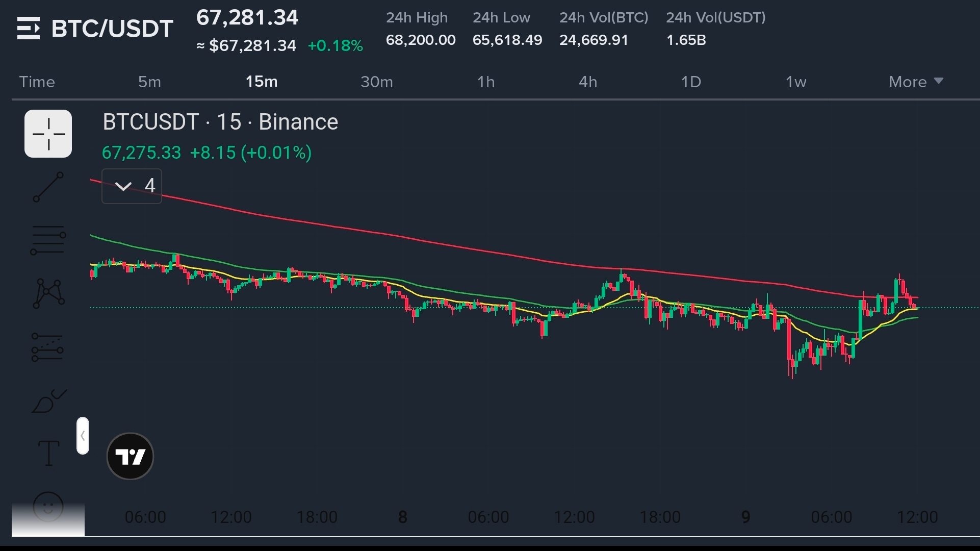Open the long position prediction tool
Image resolution: width=980 pixels, height=551 pixels.
pyautogui.click(x=47, y=347)
